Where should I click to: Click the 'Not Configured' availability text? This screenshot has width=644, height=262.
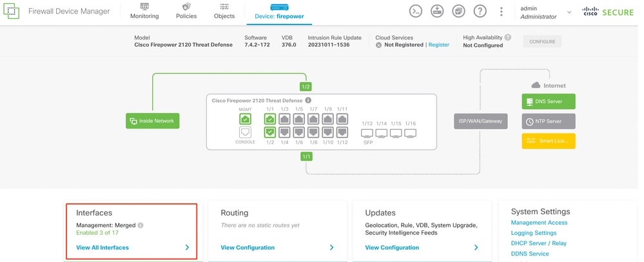tap(483, 45)
